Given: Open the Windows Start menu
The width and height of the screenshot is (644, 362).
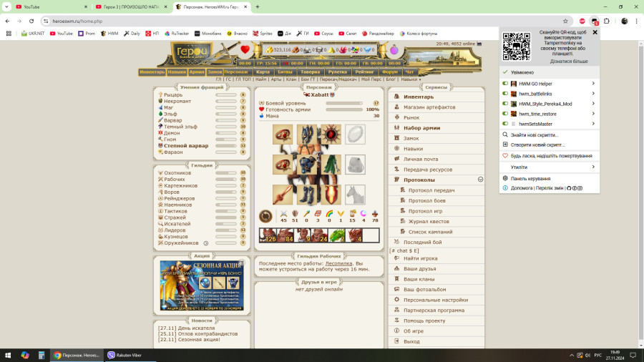Looking at the screenshot, I should 7,355.
